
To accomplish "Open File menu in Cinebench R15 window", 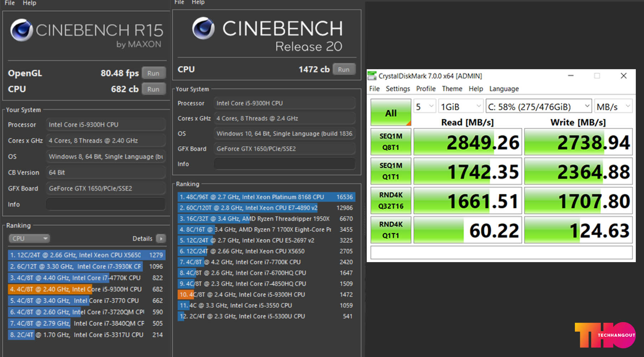I will click(x=10, y=3).
